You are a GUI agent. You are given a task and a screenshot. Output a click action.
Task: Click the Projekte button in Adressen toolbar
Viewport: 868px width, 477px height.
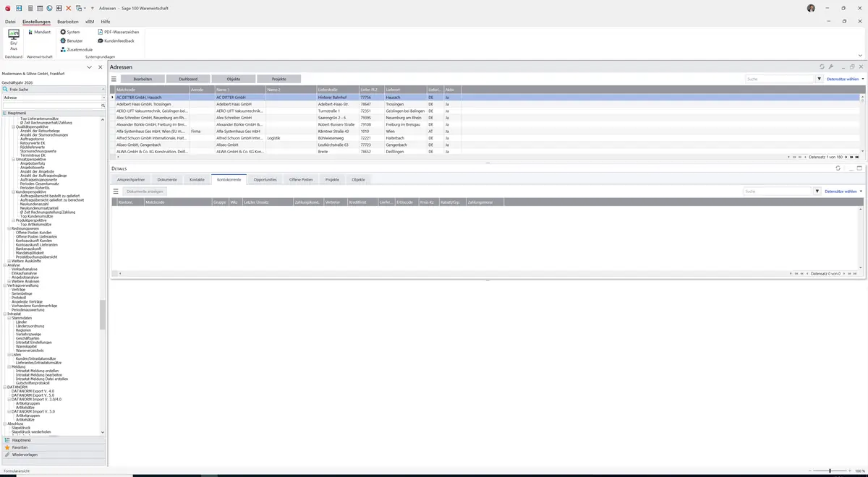(x=279, y=79)
